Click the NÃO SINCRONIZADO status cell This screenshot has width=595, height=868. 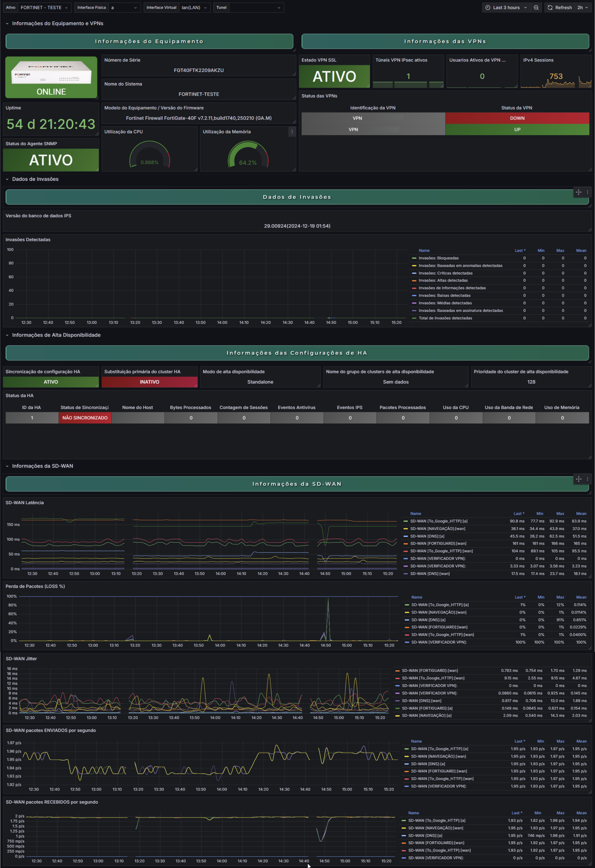(85, 418)
